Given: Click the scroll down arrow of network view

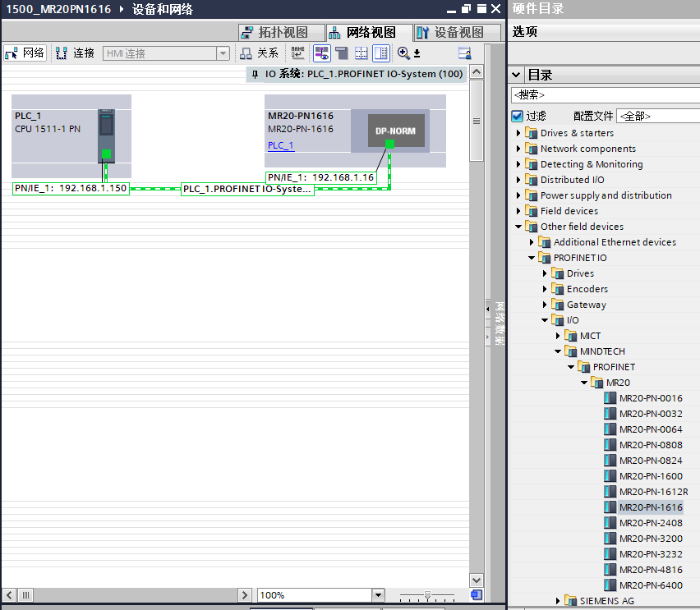Looking at the screenshot, I should tap(477, 580).
